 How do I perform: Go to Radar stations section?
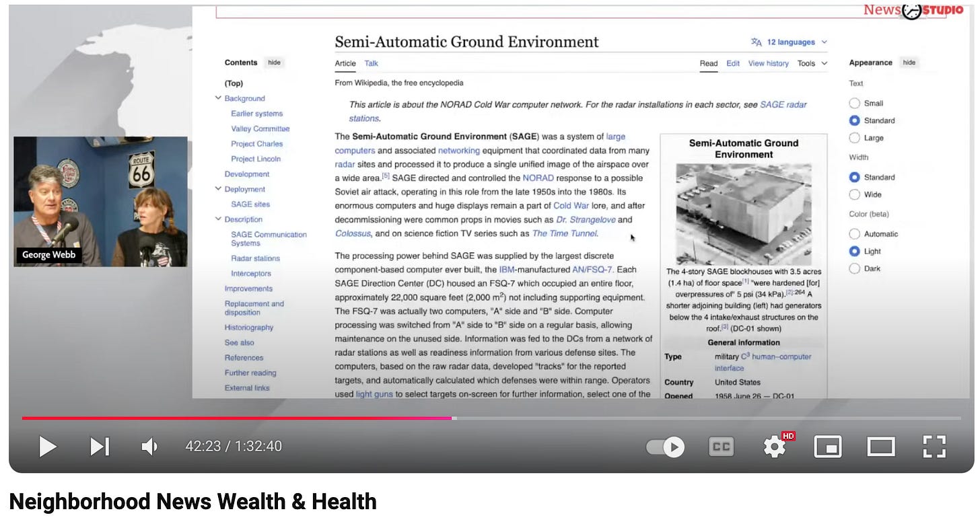(255, 258)
